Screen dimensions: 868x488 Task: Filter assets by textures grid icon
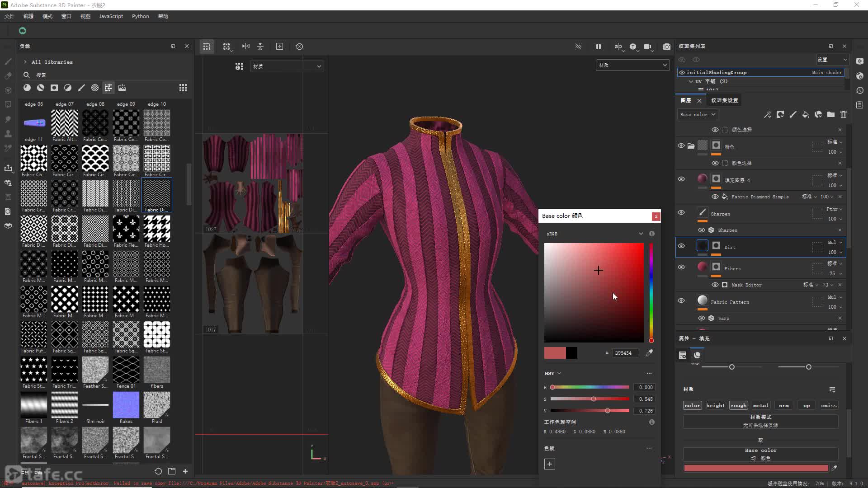coord(108,88)
